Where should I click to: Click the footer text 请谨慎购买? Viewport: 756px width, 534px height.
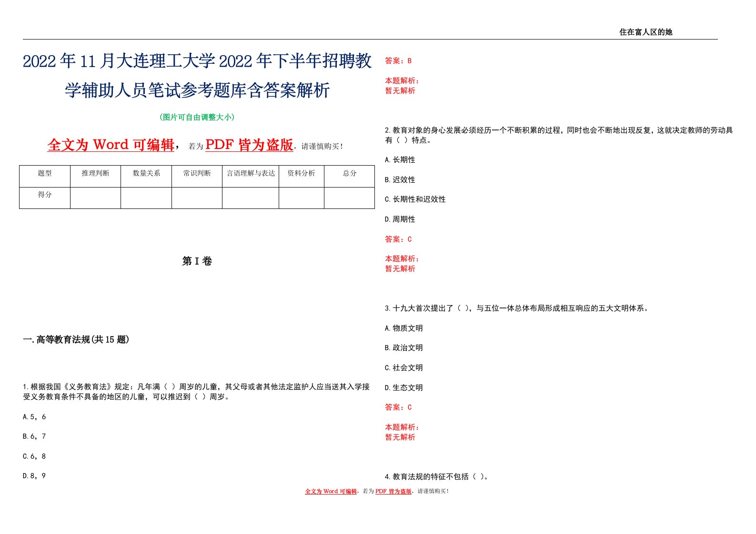(x=433, y=492)
